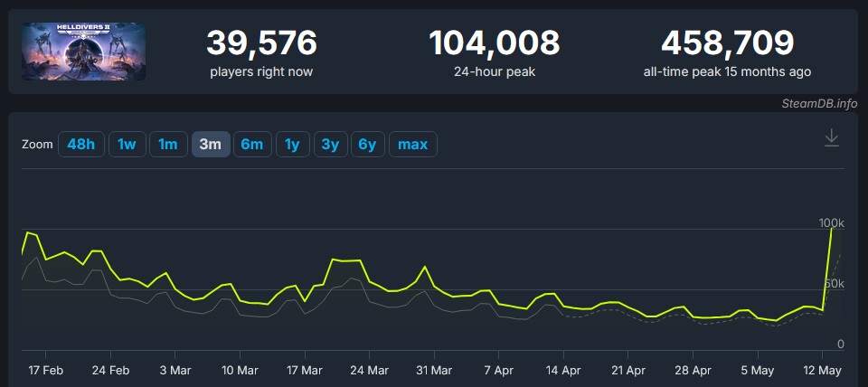Click the Helldivers 2 game thumbnail

tap(84, 52)
